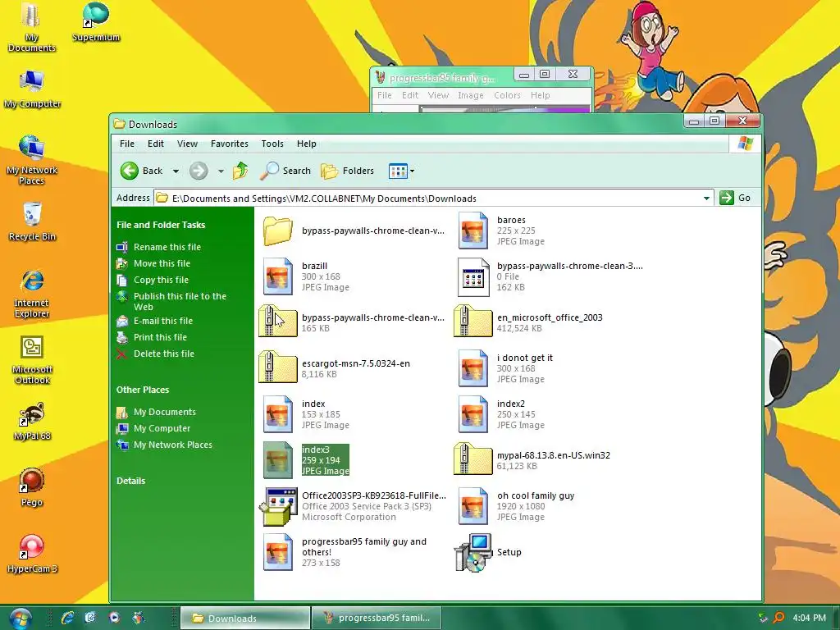
Task: Open the Edit menu in Downloads
Action: [156, 144]
